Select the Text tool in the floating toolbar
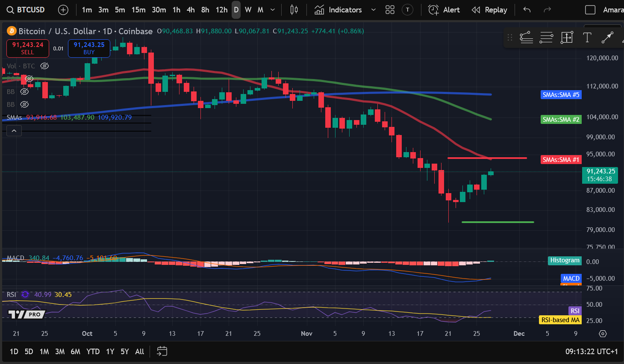This screenshot has height=364, width=624. click(587, 38)
